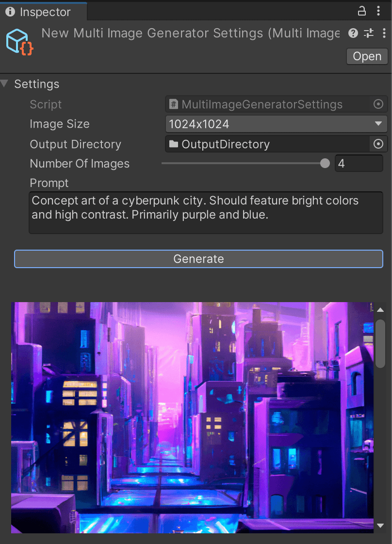Viewport: 392px width, 544px height.
Task: Open the 1024x1024 resolution selector arrow
Action: coord(379,124)
